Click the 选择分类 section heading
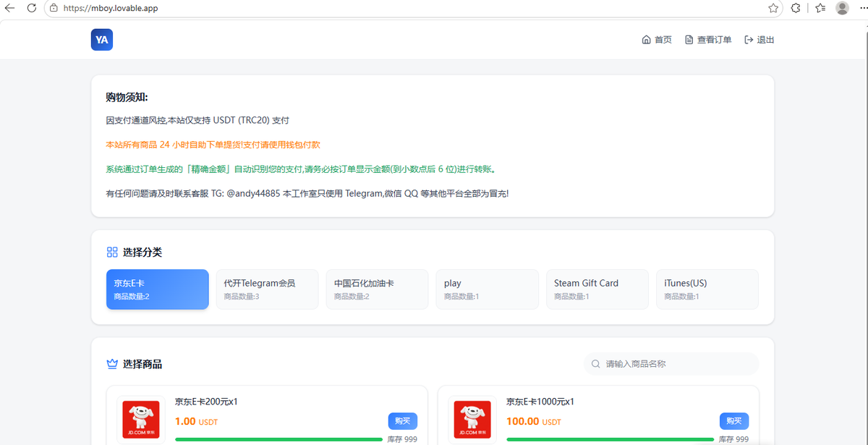 pyautogui.click(x=142, y=252)
